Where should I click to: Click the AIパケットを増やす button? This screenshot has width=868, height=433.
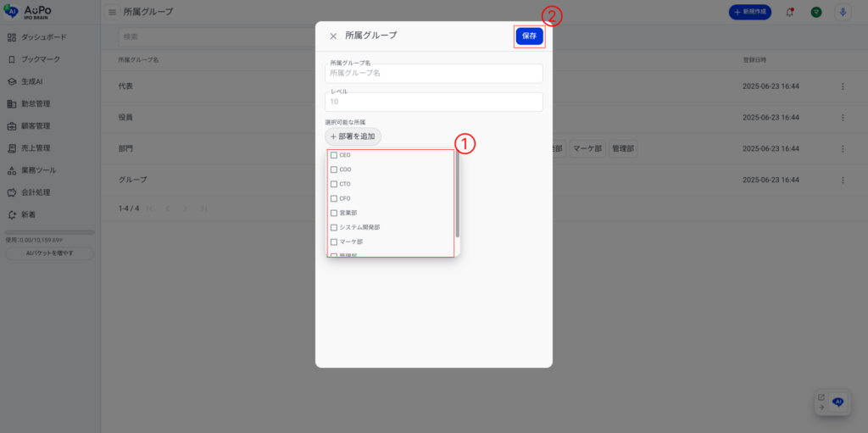point(50,253)
